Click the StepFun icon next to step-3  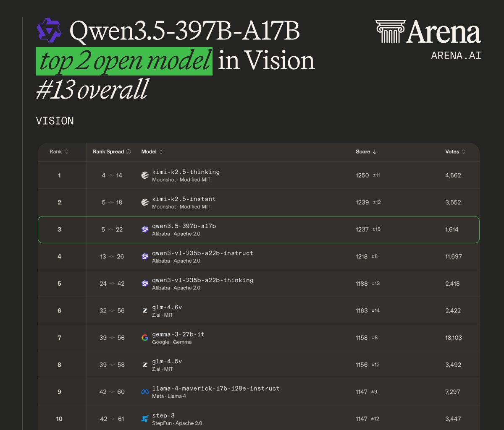pyautogui.click(x=144, y=418)
